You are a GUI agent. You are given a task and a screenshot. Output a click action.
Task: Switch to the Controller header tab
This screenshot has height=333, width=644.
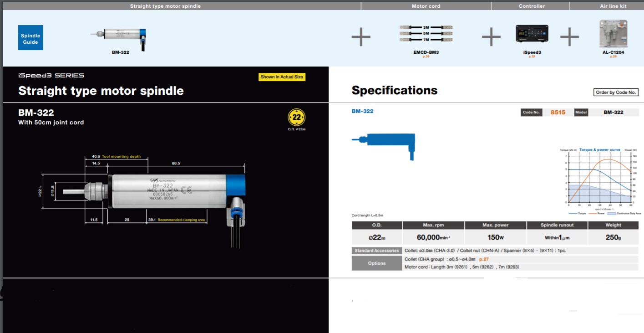tap(532, 6)
